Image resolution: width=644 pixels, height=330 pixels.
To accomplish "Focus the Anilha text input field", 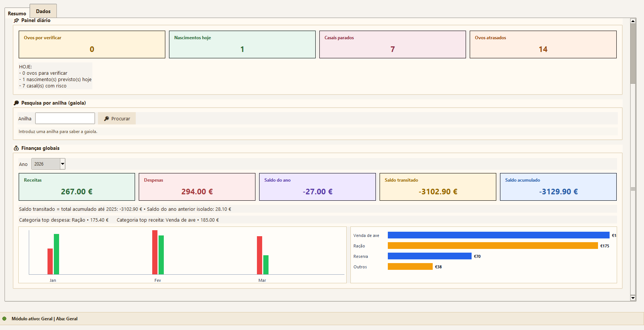I will coord(65,118).
